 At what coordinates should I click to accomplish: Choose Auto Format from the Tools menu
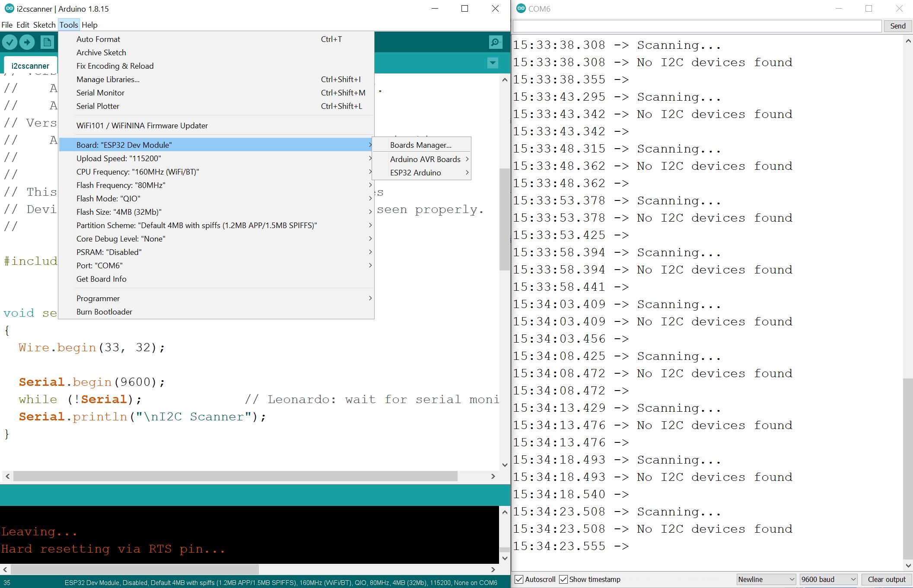click(216, 39)
